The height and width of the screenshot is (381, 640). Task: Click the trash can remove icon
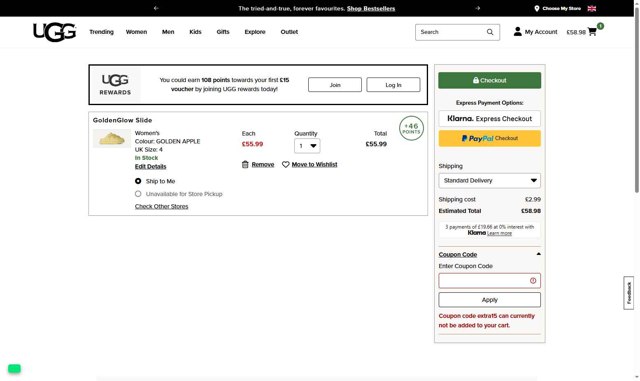coord(245,164)
